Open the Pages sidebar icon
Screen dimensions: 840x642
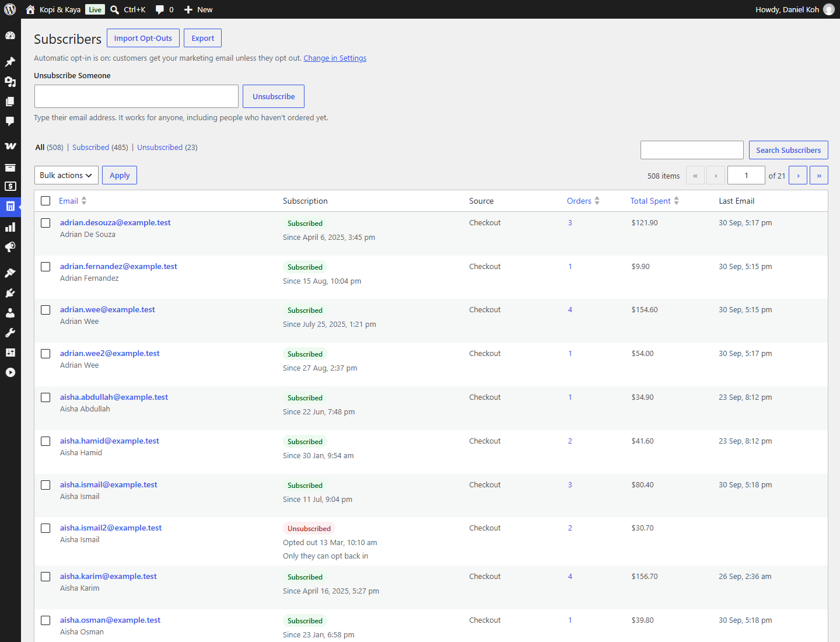[10, 102]
